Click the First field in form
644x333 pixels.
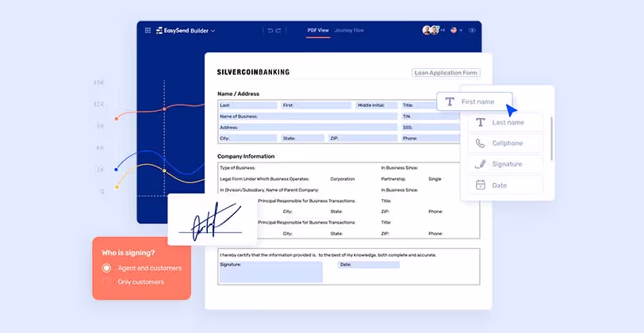tap(316, 105)
